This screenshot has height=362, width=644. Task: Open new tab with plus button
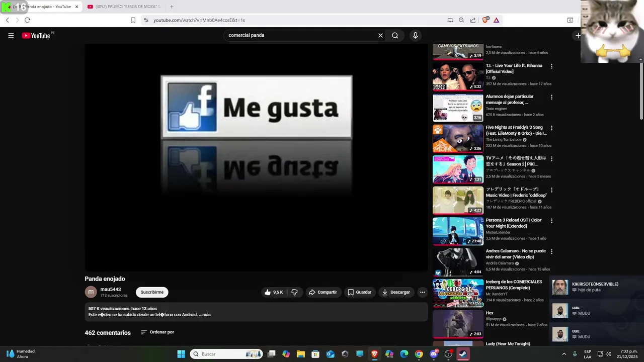172,7
